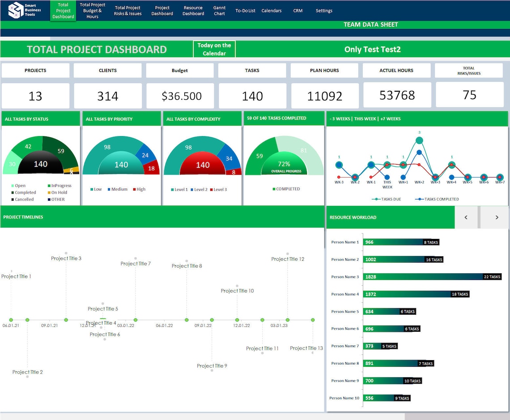510x420 pixels.
Task: Click the Completed legend swatch in status chart
Action: 13,192
